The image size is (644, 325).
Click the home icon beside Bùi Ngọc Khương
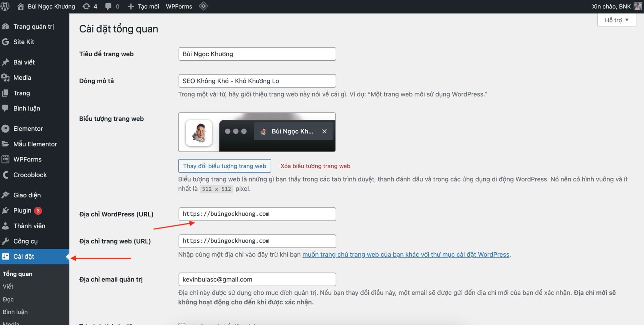pos(20,6)
